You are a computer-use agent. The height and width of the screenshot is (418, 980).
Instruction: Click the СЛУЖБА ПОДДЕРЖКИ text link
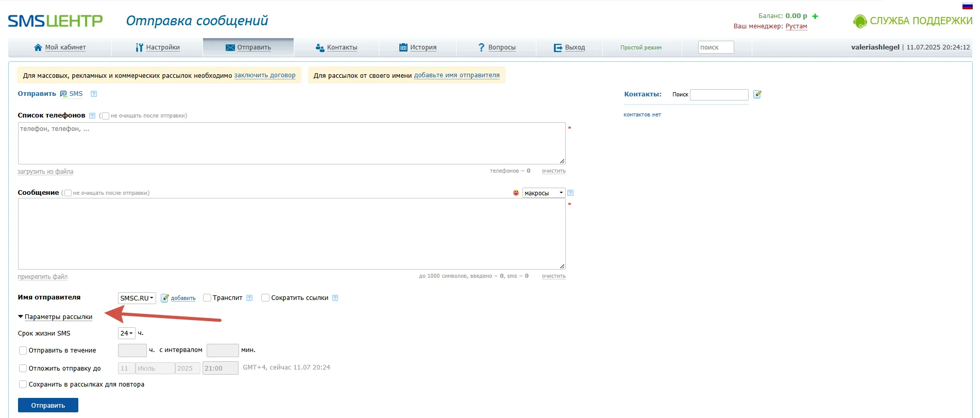[x=921, y=21]
